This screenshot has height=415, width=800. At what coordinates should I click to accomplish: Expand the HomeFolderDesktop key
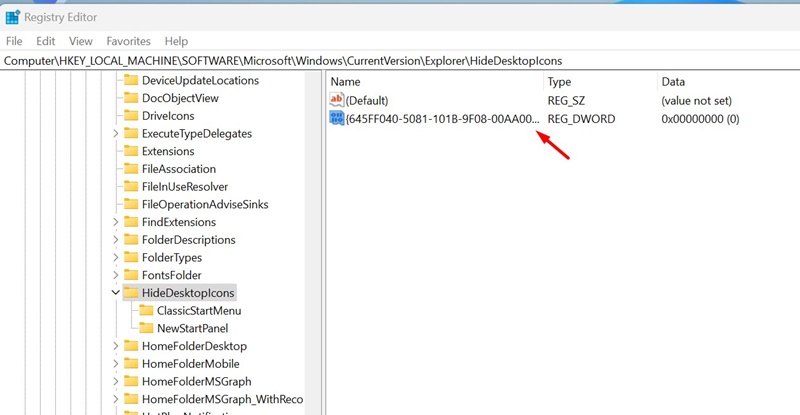115,346
